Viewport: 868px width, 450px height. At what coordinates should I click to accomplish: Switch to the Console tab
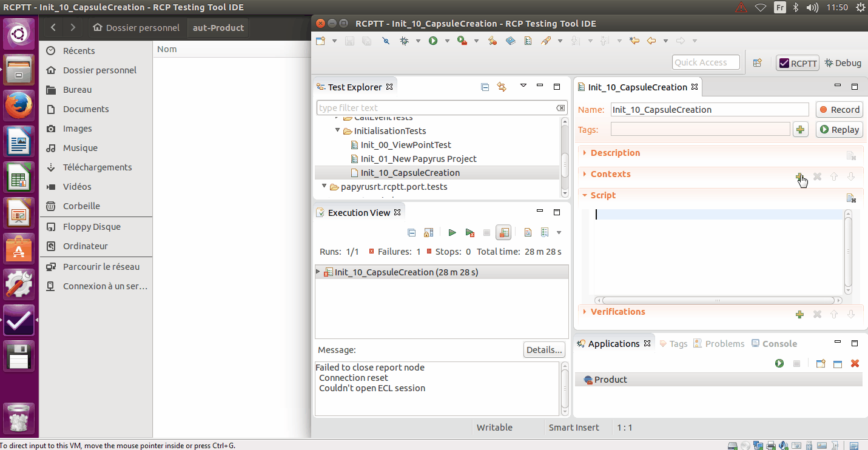pyautogui.click(x=774, y=344)
